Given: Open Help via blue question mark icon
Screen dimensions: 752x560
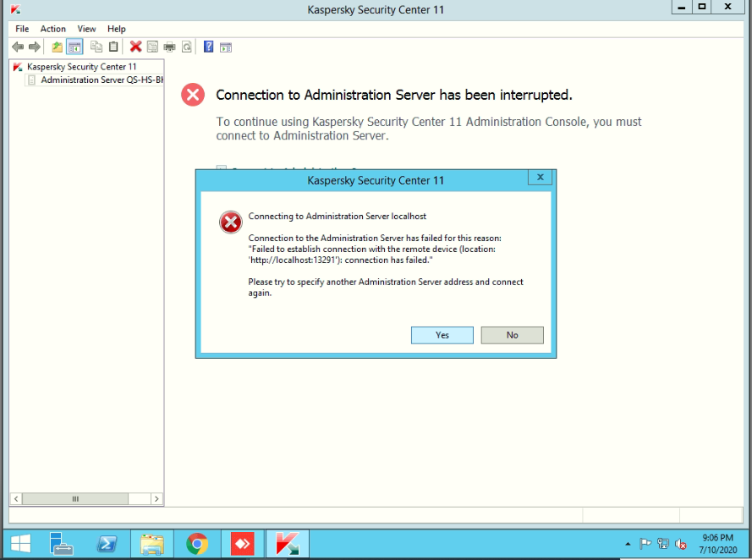Looking at the screenshot, I should coord(209,47).
